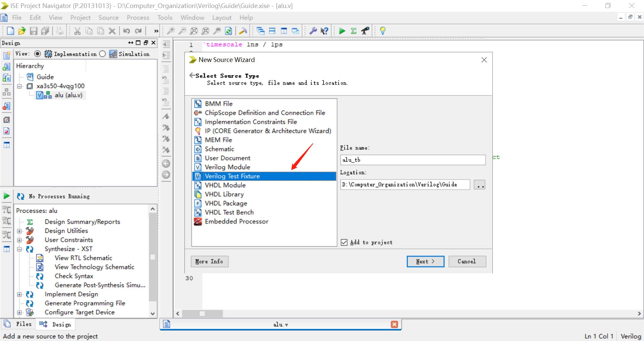644x341 pixels.
Task: Select alu (alu.v) in hierarchy
Action: 68,95
